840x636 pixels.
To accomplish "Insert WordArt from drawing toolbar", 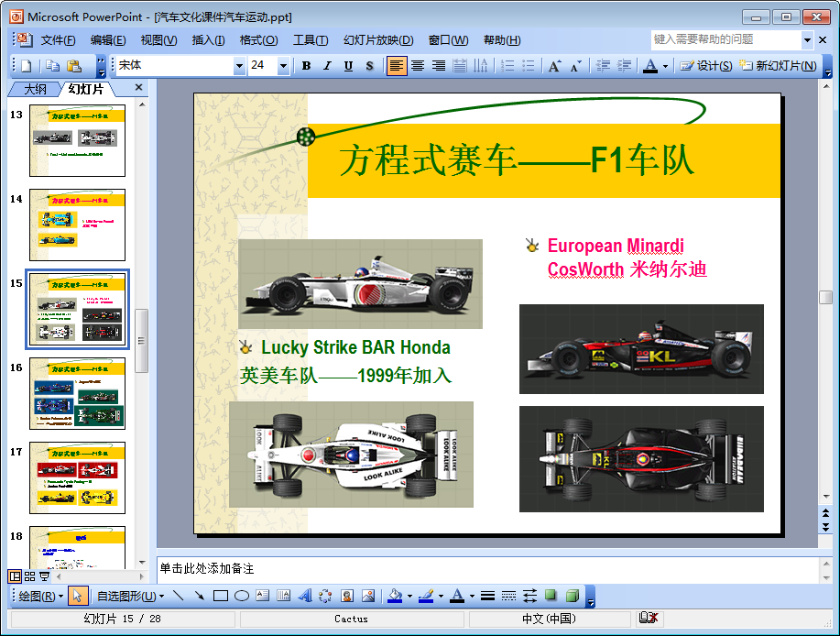I will pyautogui.click(x=305, y=596).
